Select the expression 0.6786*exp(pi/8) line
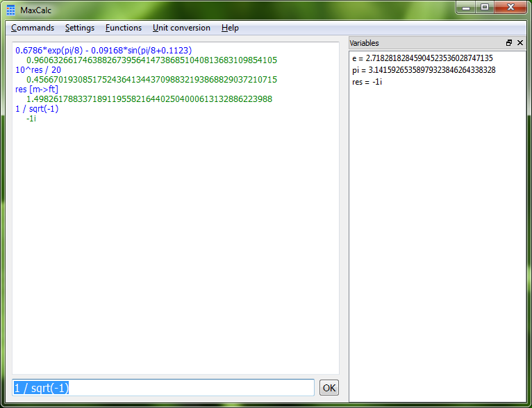The image size is (532, 408). click(x=103, y=51)
